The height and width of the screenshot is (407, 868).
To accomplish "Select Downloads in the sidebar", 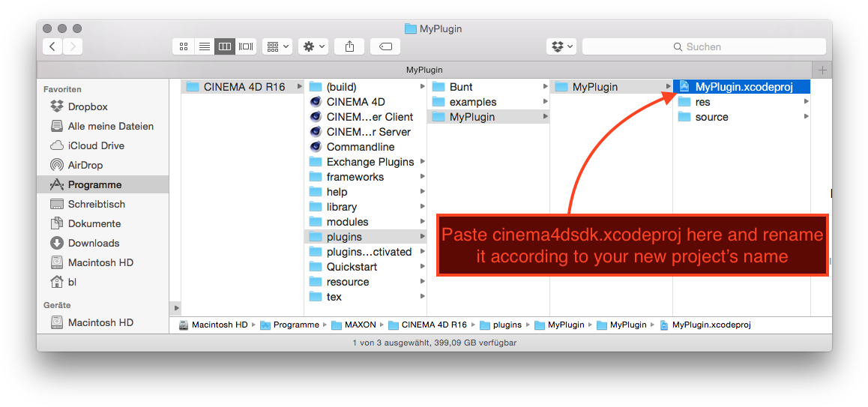I will (x=93, y=243).
